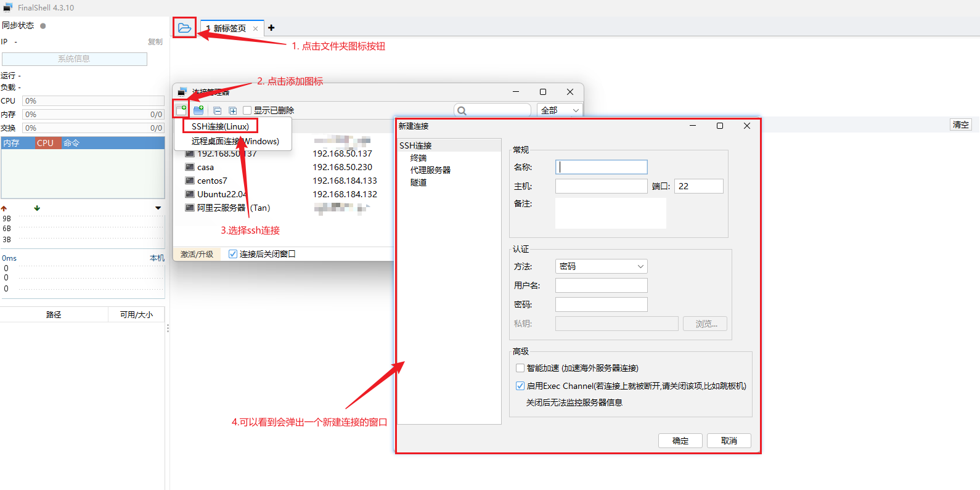Image resolution: width=980 pixels, height=490 pixels.
Task: Open the connection manager folder icon
Action: pyautogui.click(x=184, y=28)
